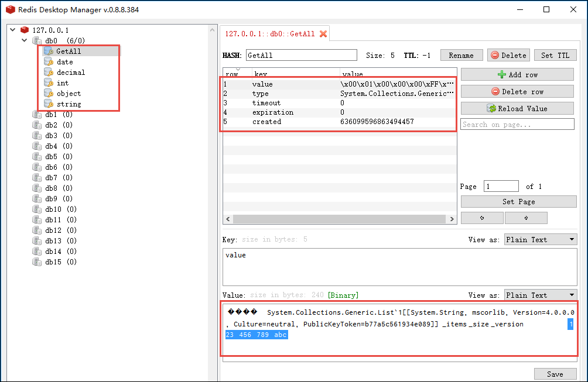Click the string key icon
Viewport: 588px width, 382px height.
pos(49,104)
